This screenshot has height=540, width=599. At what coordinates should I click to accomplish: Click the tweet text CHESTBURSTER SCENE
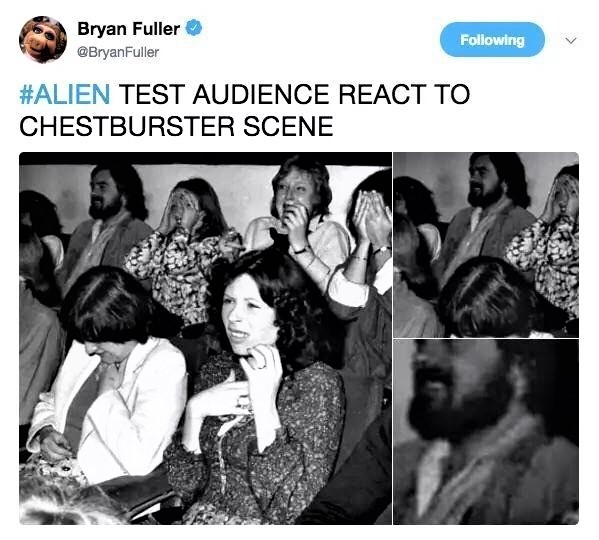tap(176, 127)
